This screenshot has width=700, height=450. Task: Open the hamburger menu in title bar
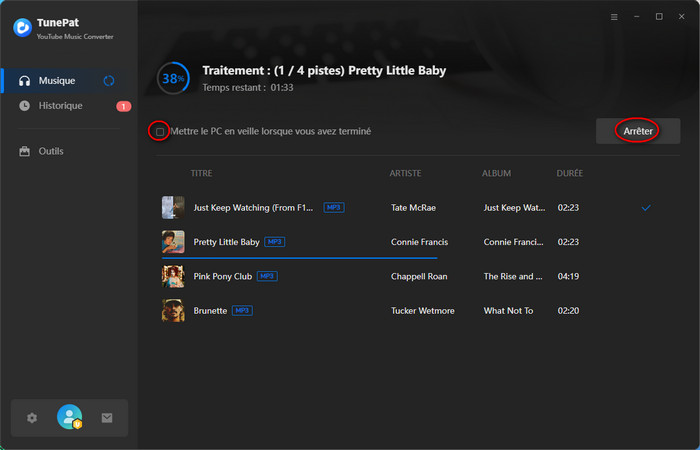[614, 17]
